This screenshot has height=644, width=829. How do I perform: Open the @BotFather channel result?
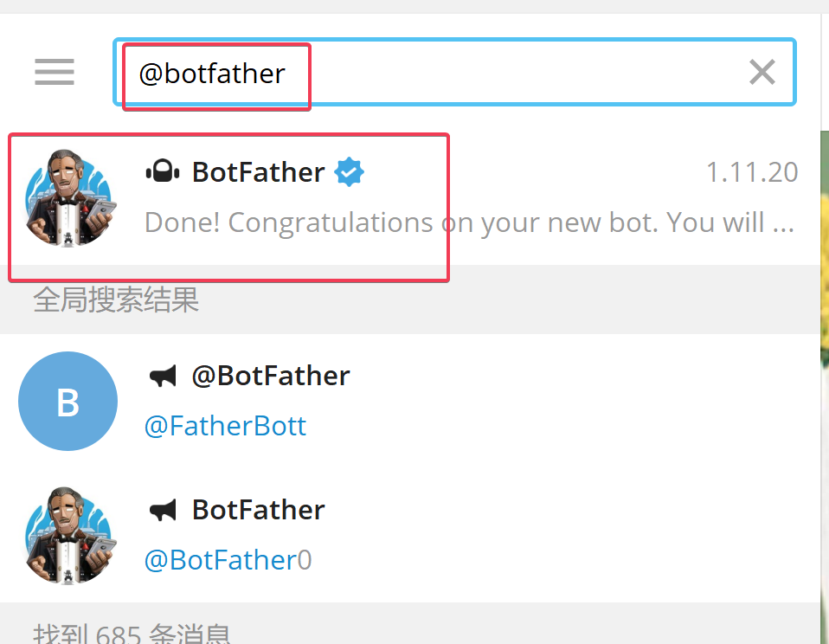410,401
